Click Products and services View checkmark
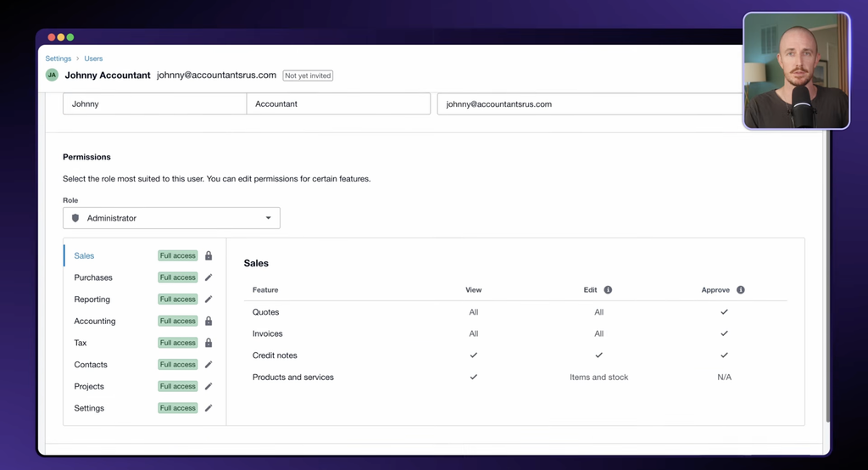The height and width of the screenshot is (470, 868). [473, 377]
